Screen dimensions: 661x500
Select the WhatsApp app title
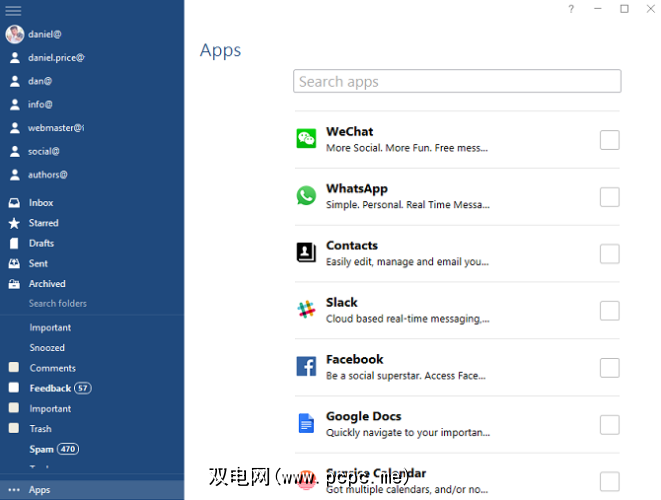(x=357, y=188)
